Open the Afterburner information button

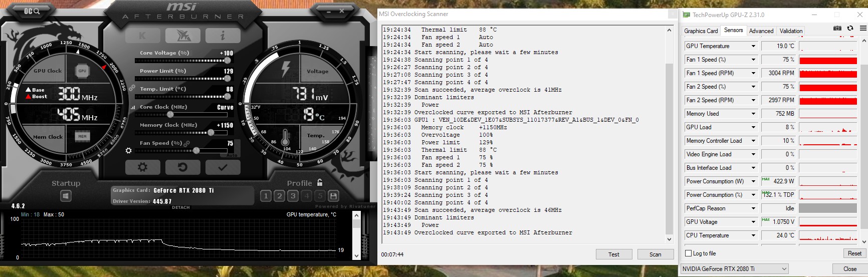tap(223, 36)
